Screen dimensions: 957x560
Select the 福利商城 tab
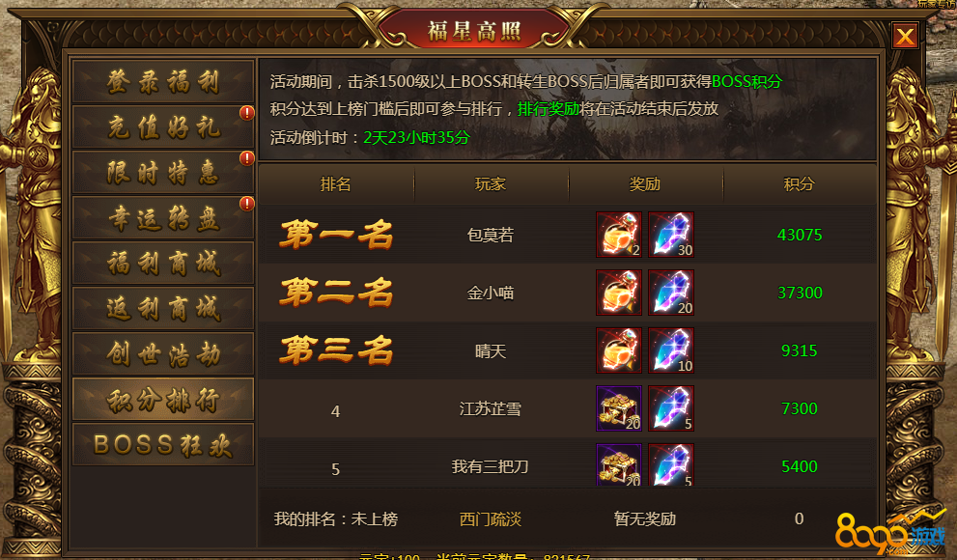[x=163, y=263]
